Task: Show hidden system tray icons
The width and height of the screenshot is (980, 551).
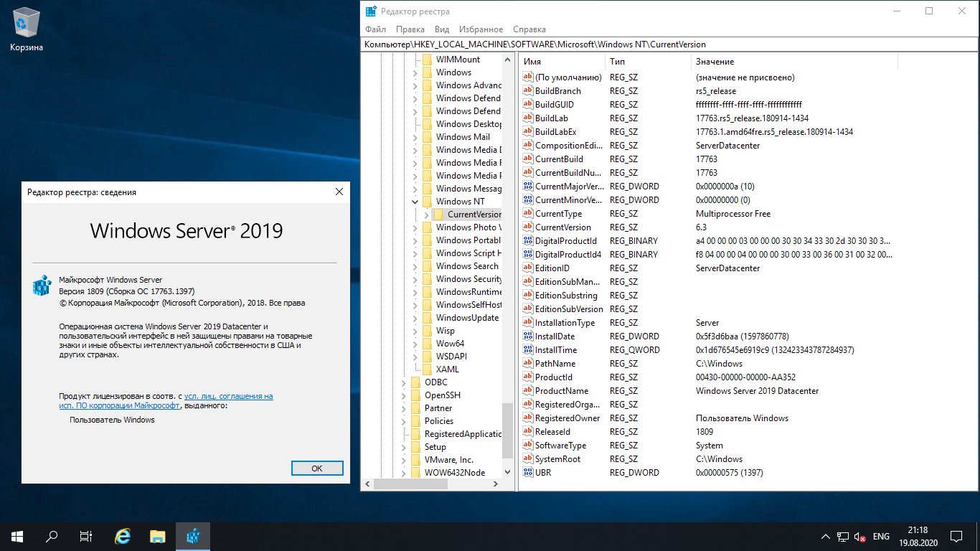Action: [x=826, y=537]
